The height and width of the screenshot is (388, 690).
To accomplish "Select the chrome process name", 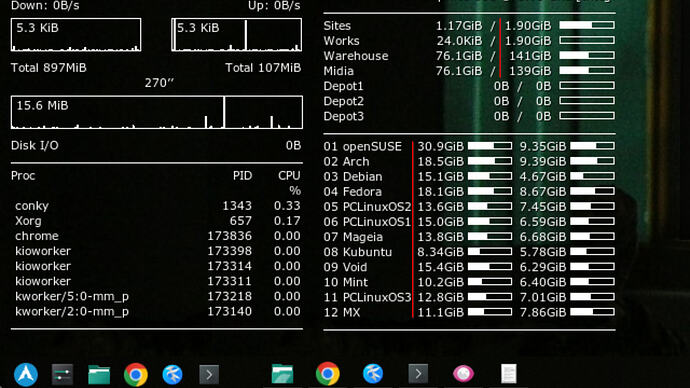I will click(x=37, y=236).
